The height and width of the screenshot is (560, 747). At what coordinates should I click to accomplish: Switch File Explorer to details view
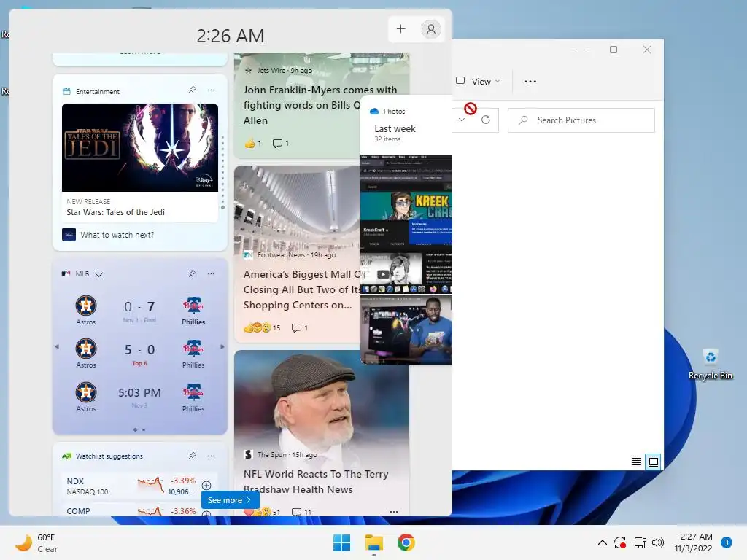636,462
